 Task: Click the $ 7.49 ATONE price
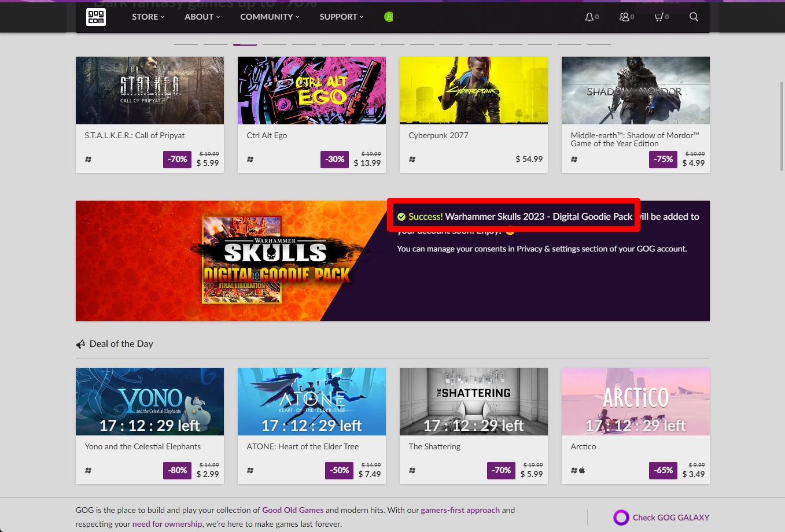pos(370,474)
